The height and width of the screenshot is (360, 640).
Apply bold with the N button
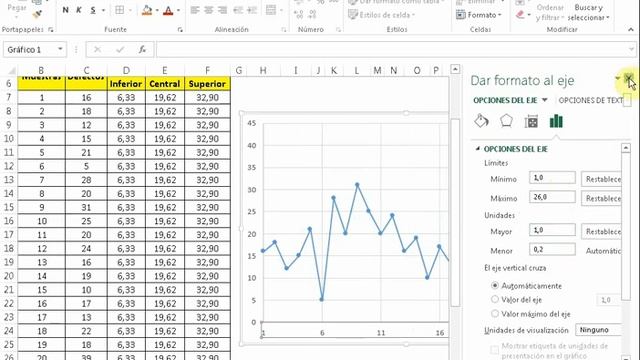(x=65, y=10)
